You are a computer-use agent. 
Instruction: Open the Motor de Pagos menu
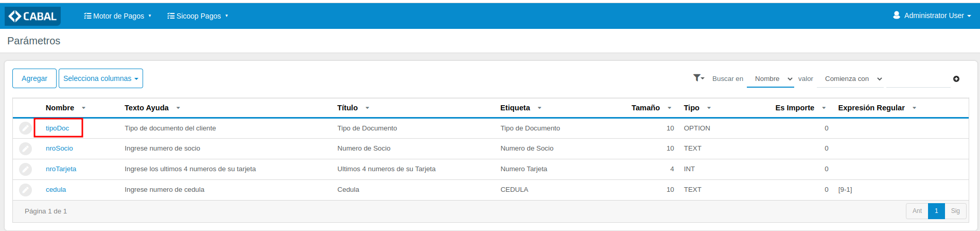pyautogui.click(x=118, y=16)
